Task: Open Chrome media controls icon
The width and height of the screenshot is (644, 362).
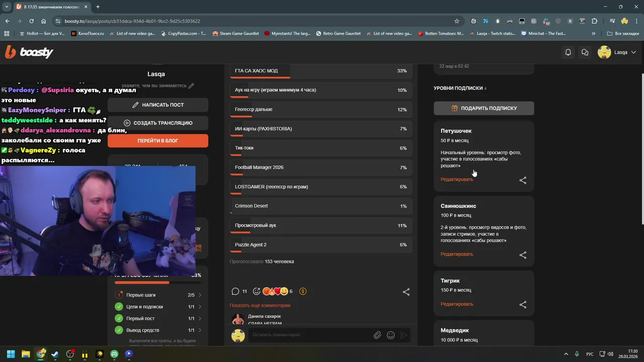Action: (x=612, y=21)
